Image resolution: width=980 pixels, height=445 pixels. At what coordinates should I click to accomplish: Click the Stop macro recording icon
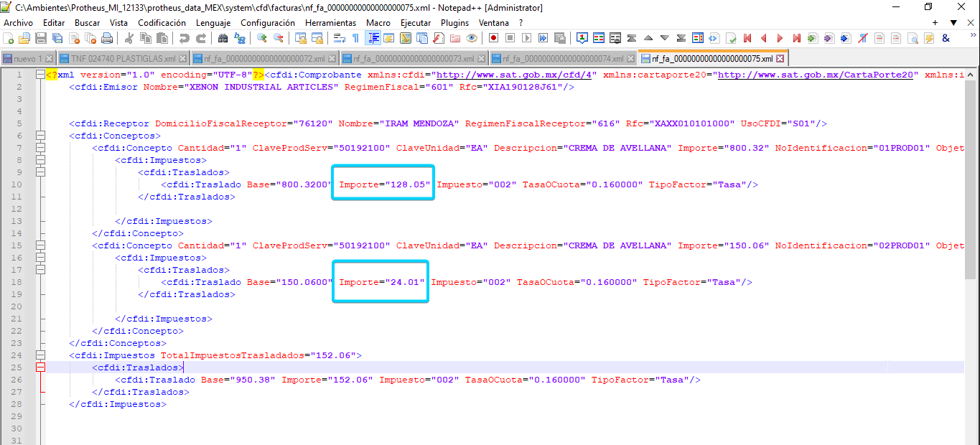[510, 38]
